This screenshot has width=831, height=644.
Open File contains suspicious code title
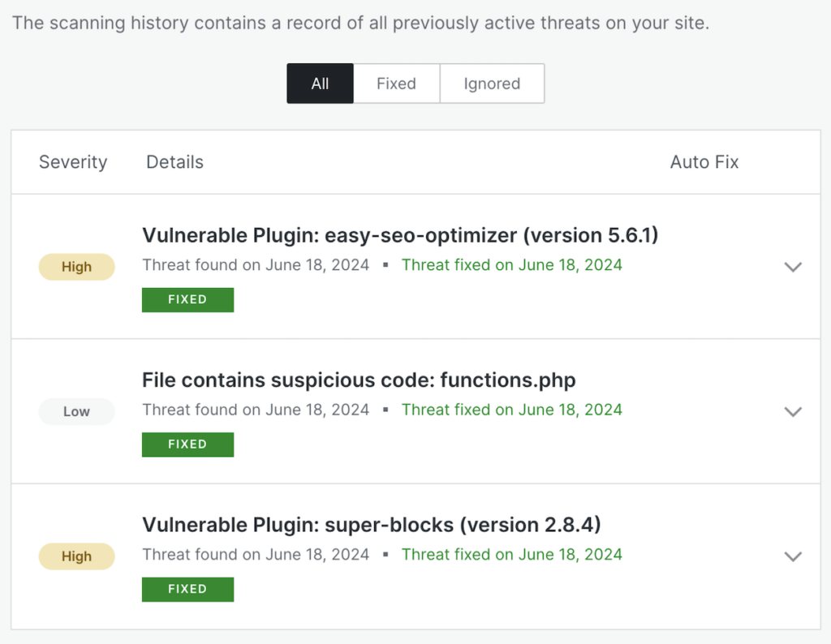[x=359, y=380]
